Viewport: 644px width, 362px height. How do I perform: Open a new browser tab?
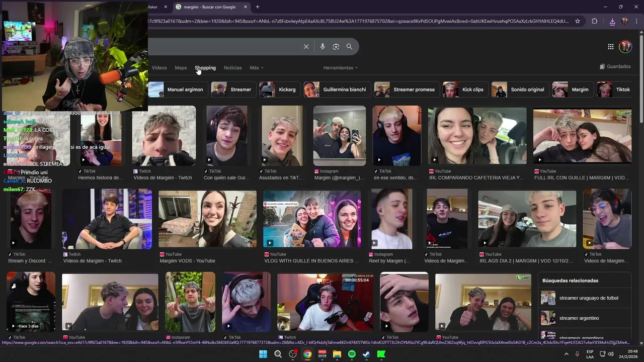point(258,7)
